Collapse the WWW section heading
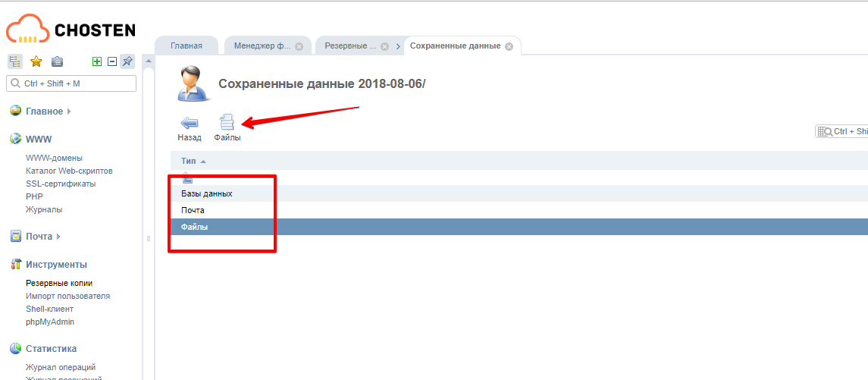The image size is (868, 380). tap(39, 139)
